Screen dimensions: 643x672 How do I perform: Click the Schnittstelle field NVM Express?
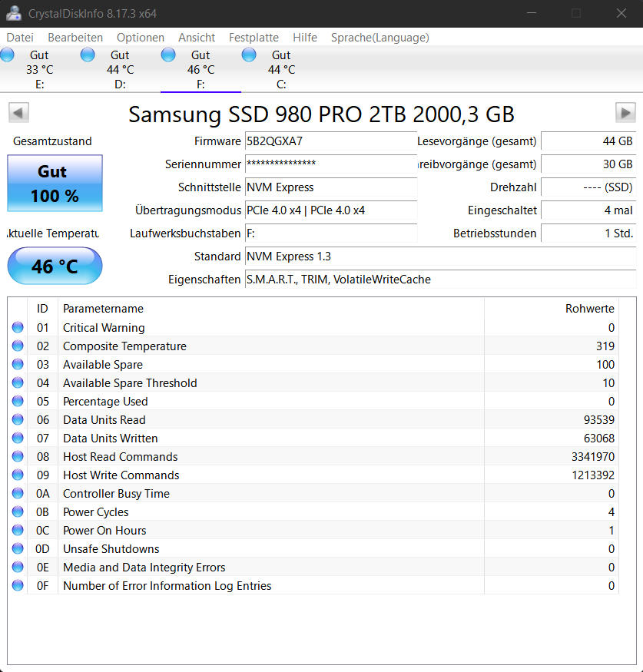(331, 187)
